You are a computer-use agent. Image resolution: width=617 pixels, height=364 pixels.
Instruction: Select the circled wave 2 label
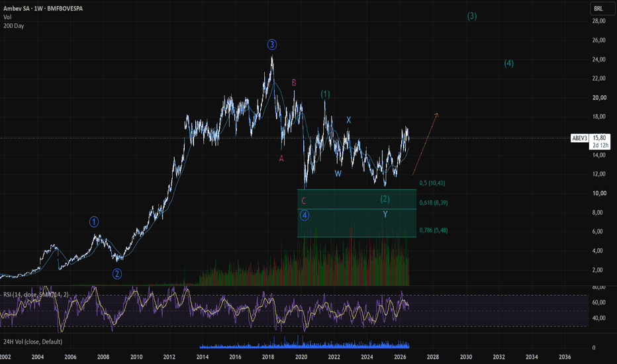click(117, 274)
